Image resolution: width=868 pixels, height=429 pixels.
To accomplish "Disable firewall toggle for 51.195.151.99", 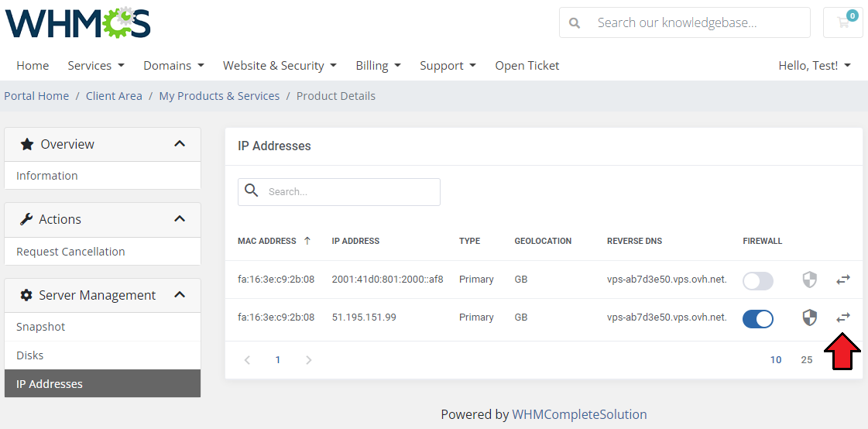I will click(758, 319).
